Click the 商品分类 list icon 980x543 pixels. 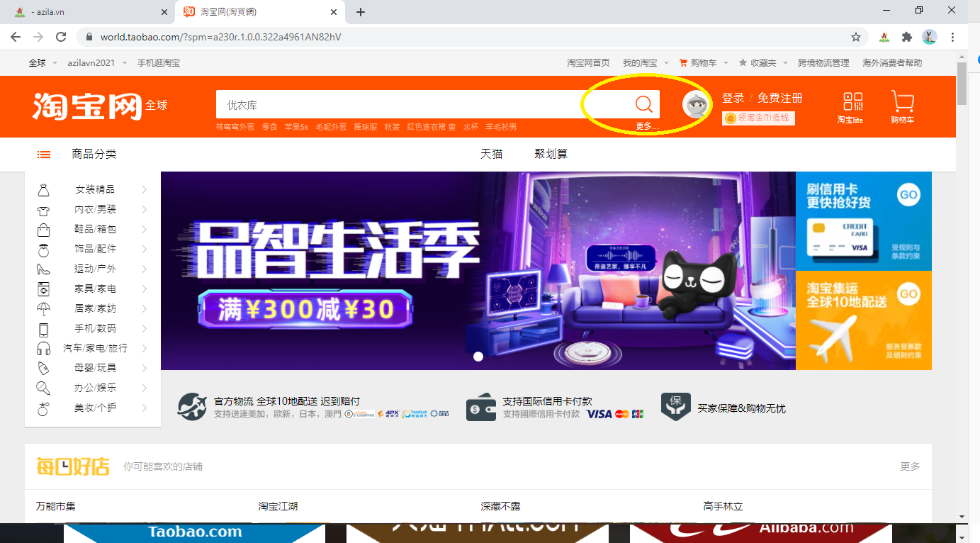click(x=44, y=154)
